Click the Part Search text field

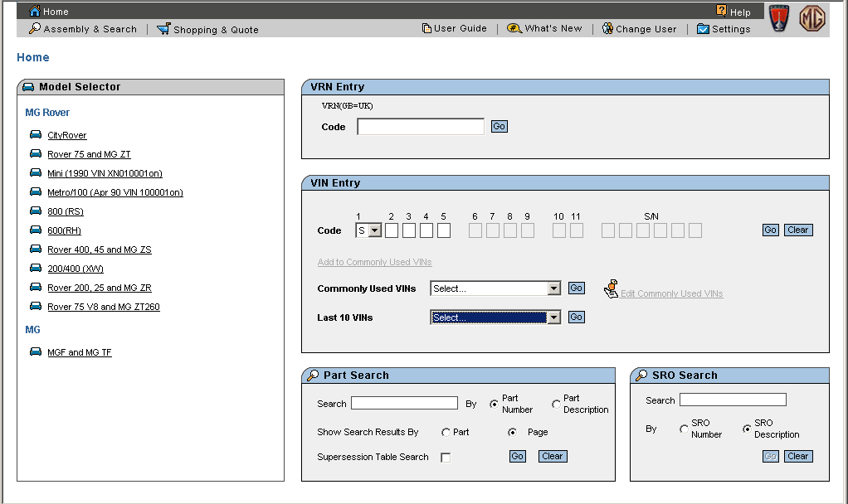[x=405, y=403]
